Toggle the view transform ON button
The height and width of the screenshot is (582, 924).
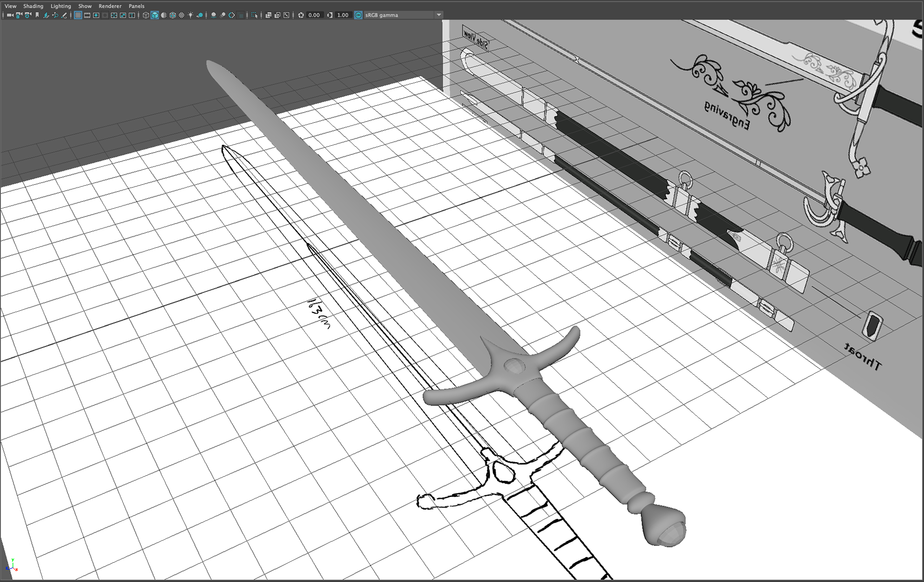(x=359, y=15)
